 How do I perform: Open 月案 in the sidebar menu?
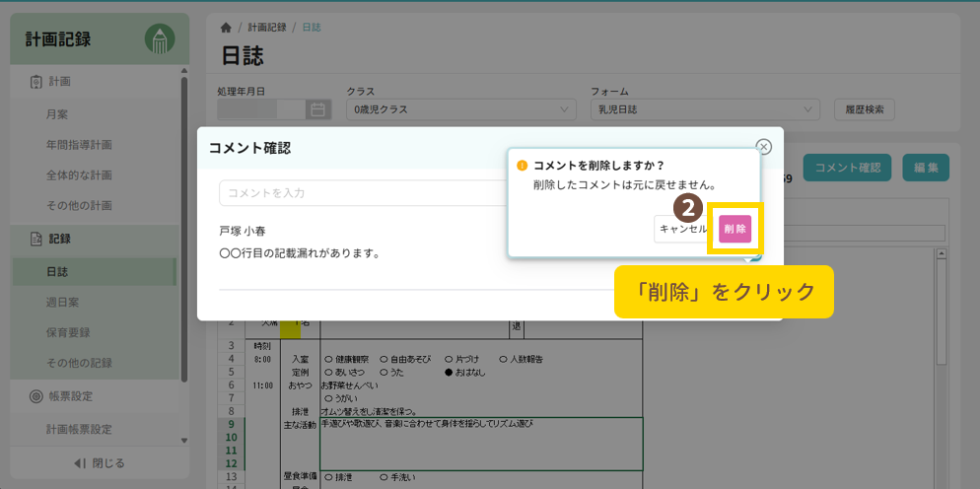tap(57, 114)
